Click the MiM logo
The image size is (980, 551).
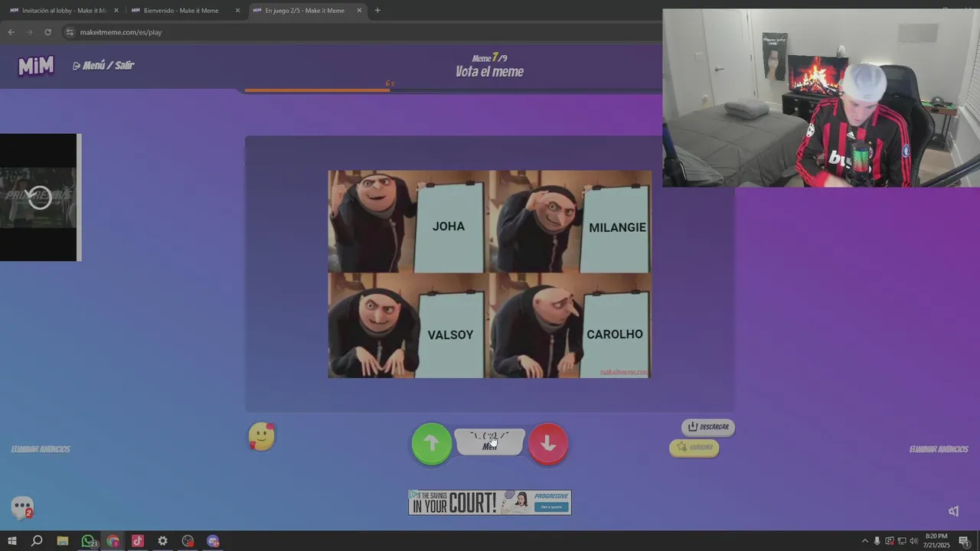36,66
